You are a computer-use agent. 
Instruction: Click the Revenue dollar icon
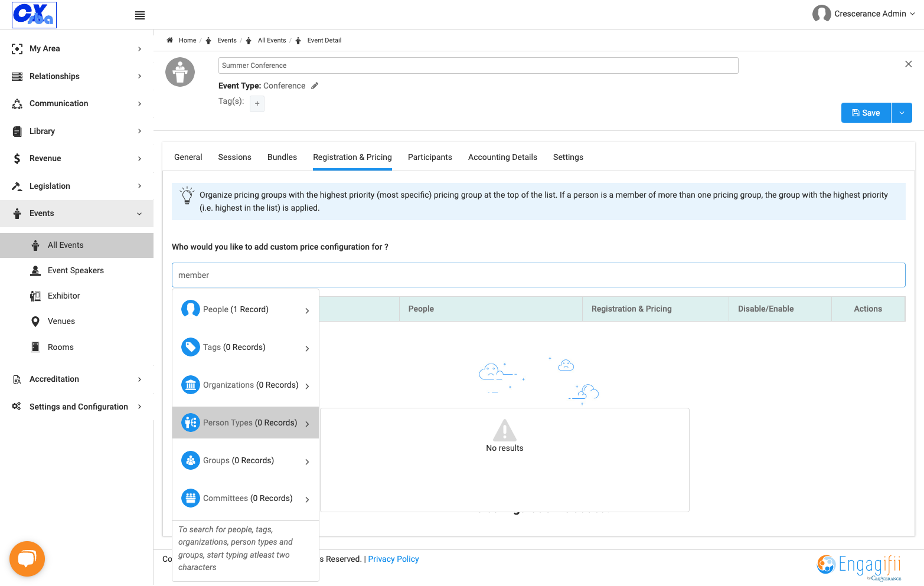coord(17,158)
